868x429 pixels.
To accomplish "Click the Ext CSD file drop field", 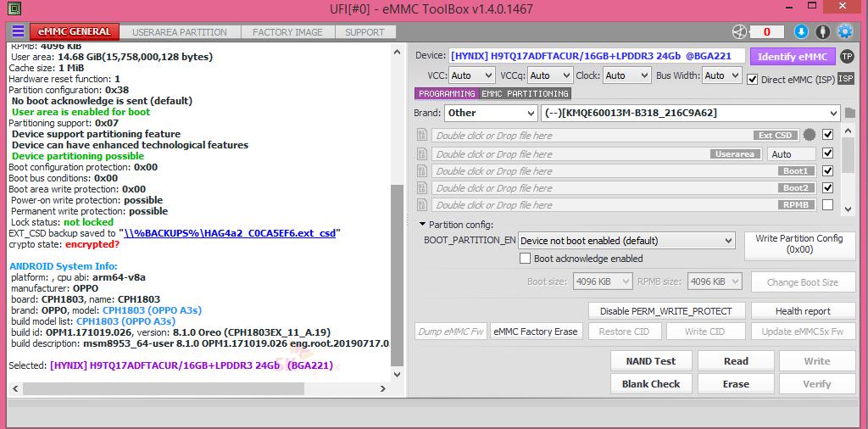I will point(615,135).
